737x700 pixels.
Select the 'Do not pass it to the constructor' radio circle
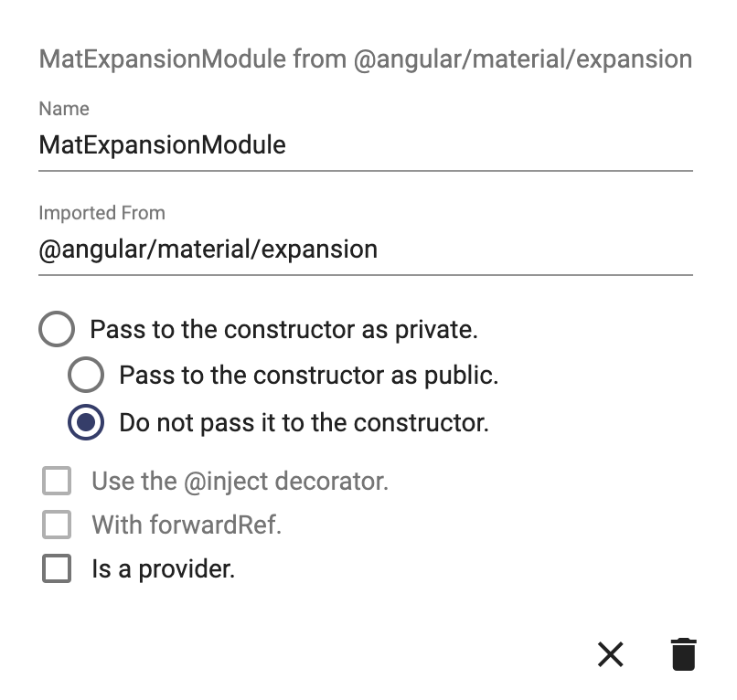tap(86, 422)
